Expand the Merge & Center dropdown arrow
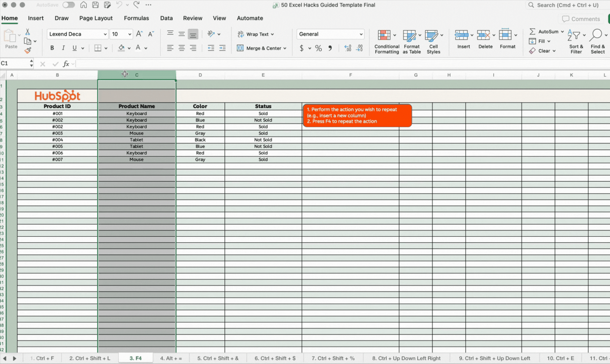 point(285,48)
